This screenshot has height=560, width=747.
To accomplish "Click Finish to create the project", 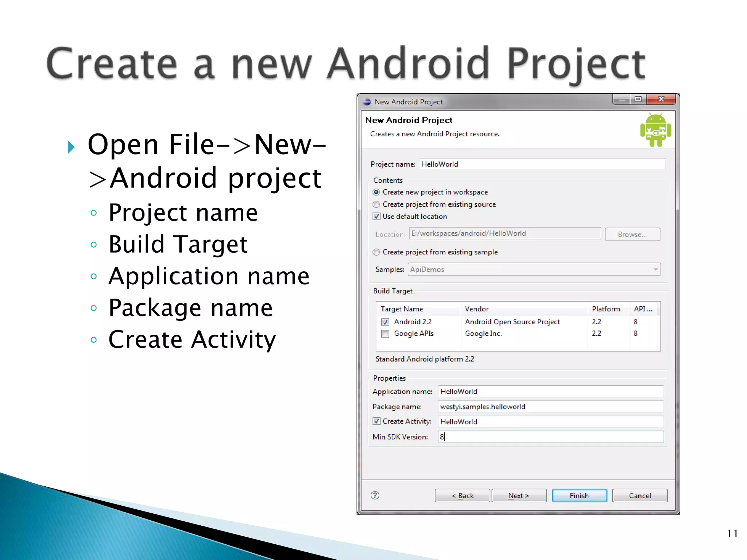I will coord(579,495).
